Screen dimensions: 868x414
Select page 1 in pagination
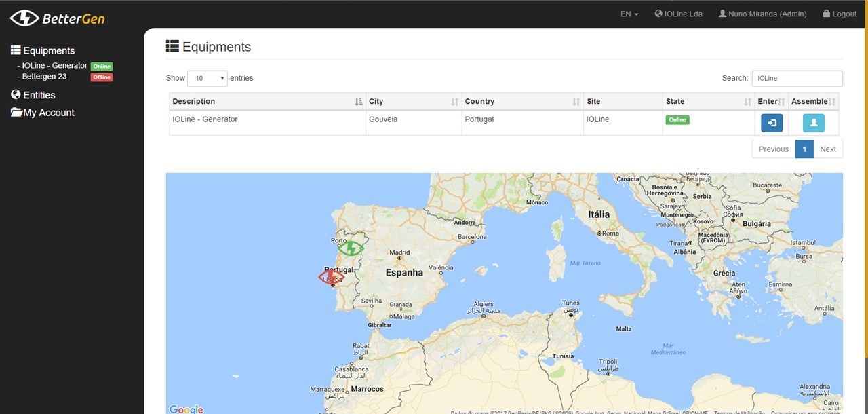(804, 149)
